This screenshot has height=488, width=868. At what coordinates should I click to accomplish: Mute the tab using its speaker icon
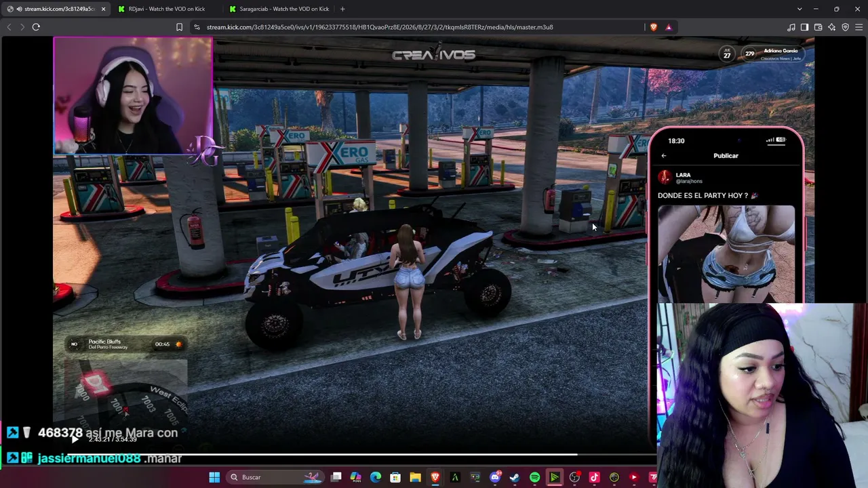[x=19, y=9]
